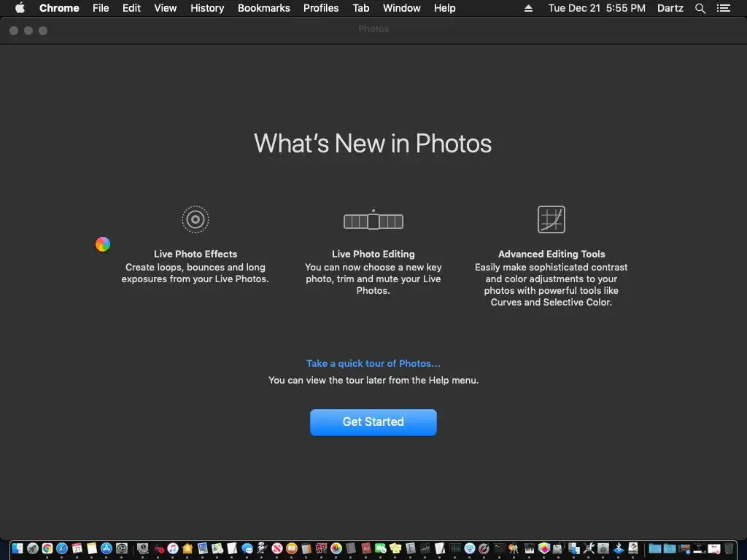Open Notification Center list icon
Image resolution: width=747 pixels, height=560 pixels.
coord(723,8)
